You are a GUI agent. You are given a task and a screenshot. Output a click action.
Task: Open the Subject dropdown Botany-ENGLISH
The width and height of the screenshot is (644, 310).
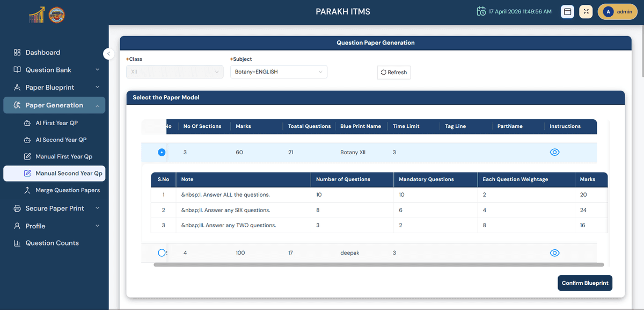point(279,72)
